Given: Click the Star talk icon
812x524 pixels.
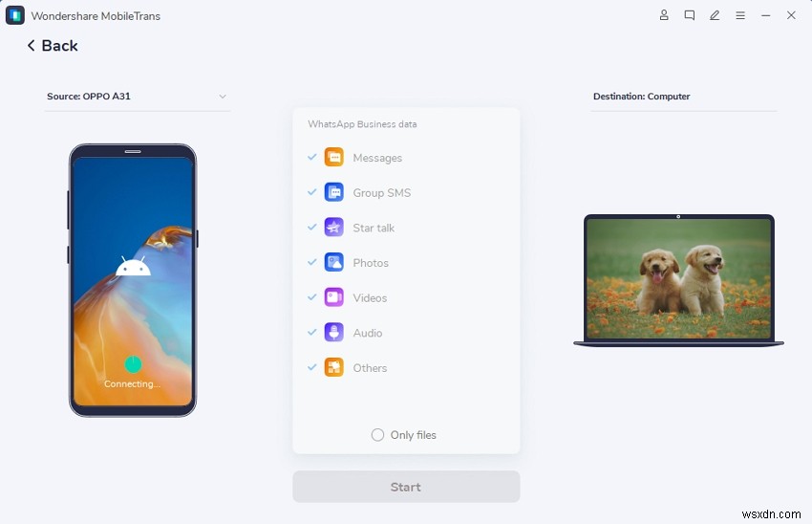Looking at the screenshot, I should point(334,227).
